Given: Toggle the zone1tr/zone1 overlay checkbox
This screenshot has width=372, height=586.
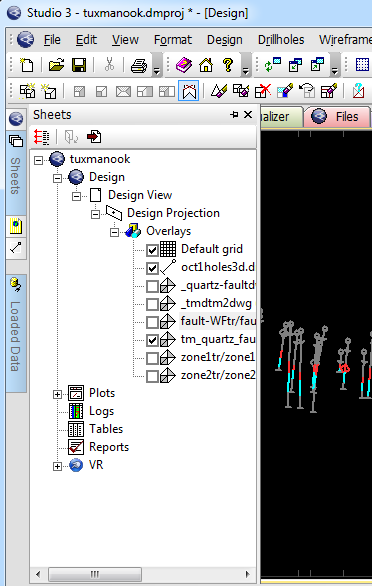Looking at the screenshot, I should pos(152,358).
